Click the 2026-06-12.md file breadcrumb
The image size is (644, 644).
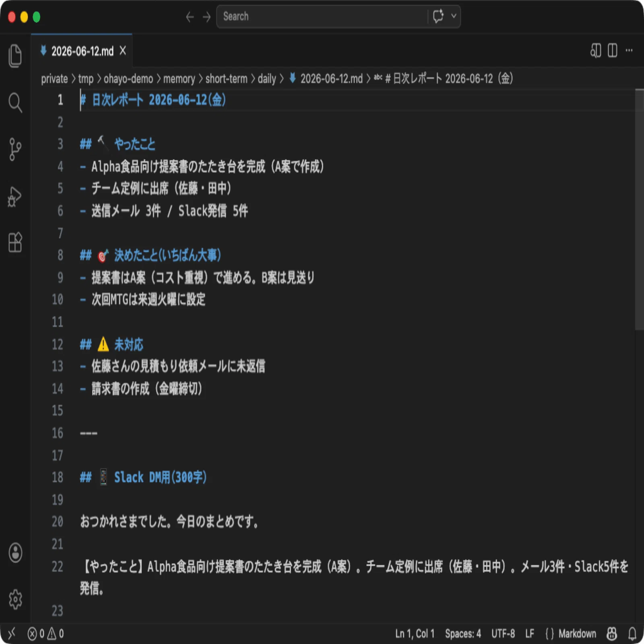coord(326,78)
